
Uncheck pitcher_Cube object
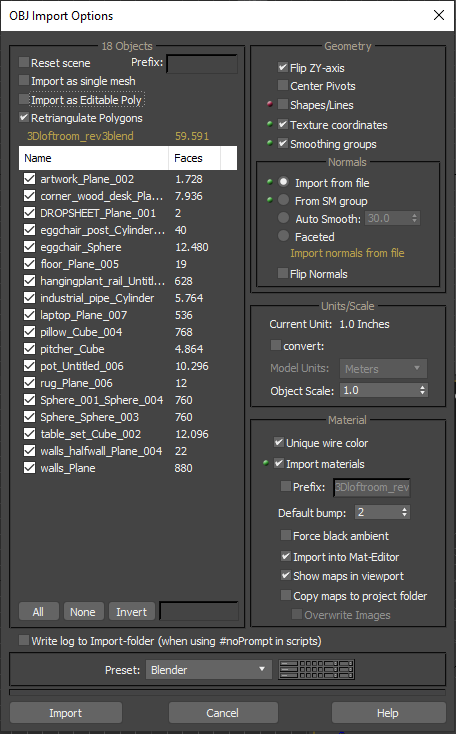pyautogui.click(x=29, y=349)
